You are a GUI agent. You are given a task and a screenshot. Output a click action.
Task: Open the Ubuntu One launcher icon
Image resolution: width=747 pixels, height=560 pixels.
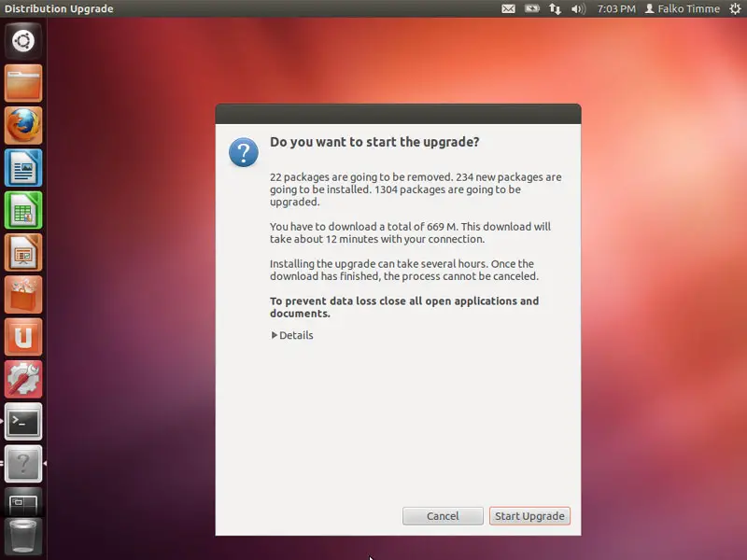23,337
